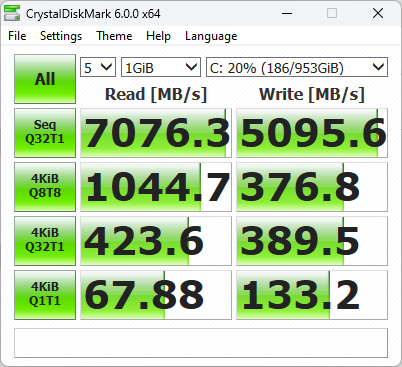Close the CrystalDiskMark window
Image resolution: width=402 pixels, height=367 pixels.
pos(378,13)
